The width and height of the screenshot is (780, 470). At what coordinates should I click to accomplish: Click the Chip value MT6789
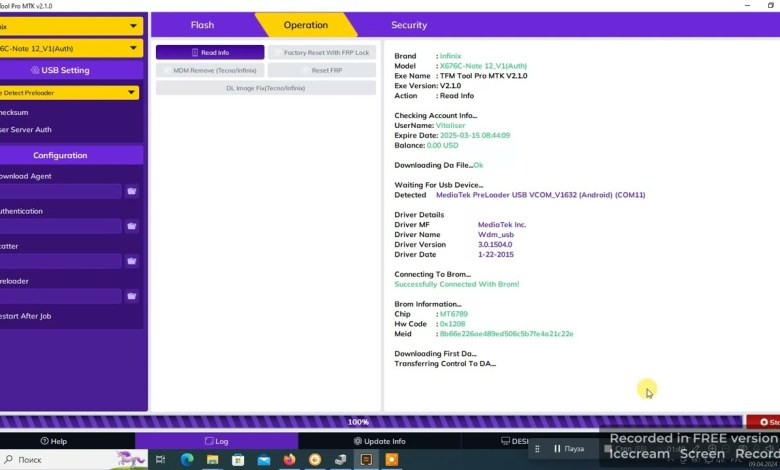[x=454, y=314]
